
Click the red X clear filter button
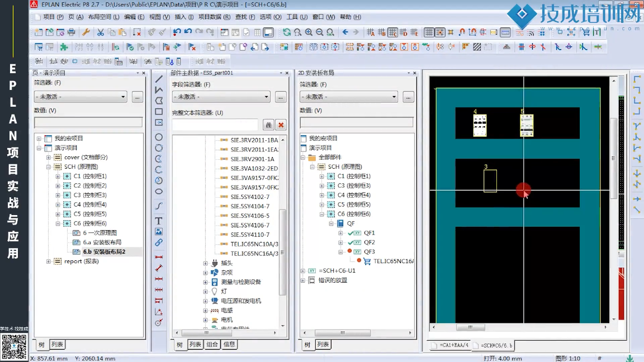(x=281, y=125)
